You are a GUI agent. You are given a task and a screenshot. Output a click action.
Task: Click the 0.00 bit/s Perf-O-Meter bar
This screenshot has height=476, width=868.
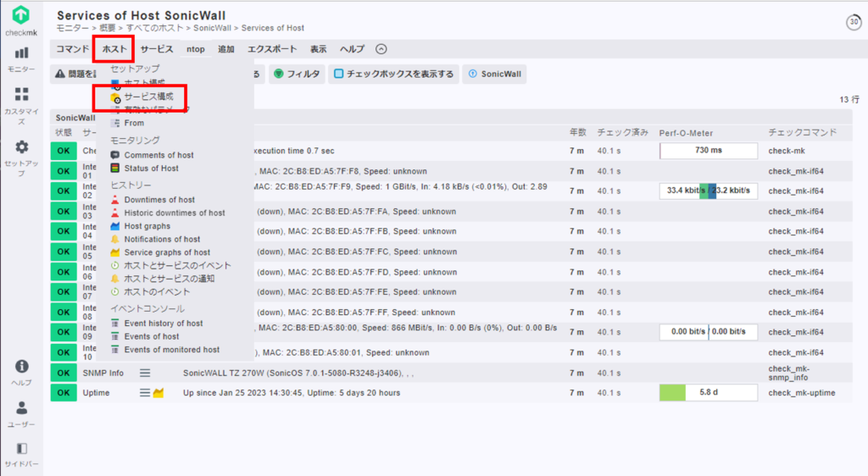click(709, 332)
